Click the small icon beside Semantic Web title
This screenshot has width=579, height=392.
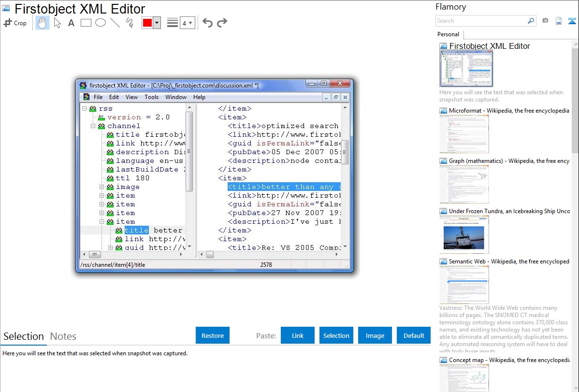coord(443,261)
